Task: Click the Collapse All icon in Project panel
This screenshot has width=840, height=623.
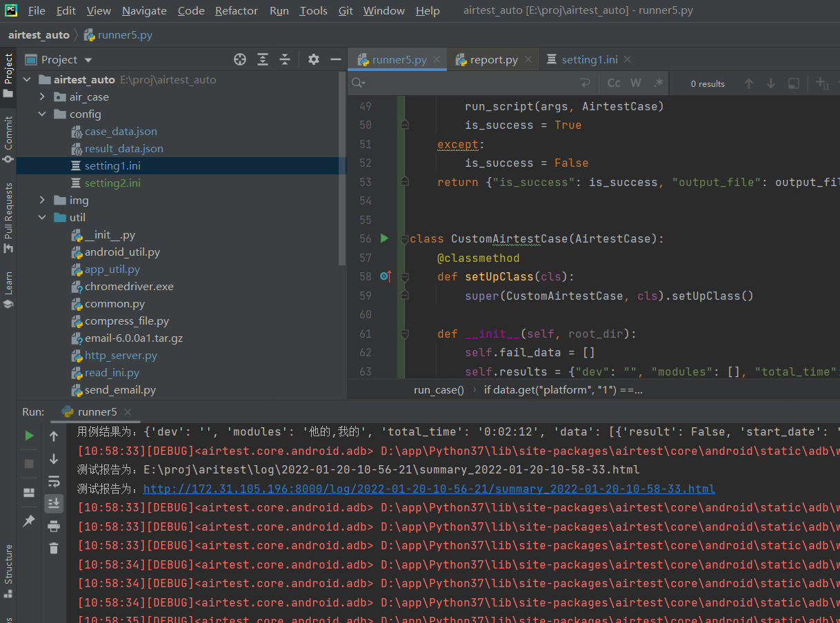Action: click(285, 59)
